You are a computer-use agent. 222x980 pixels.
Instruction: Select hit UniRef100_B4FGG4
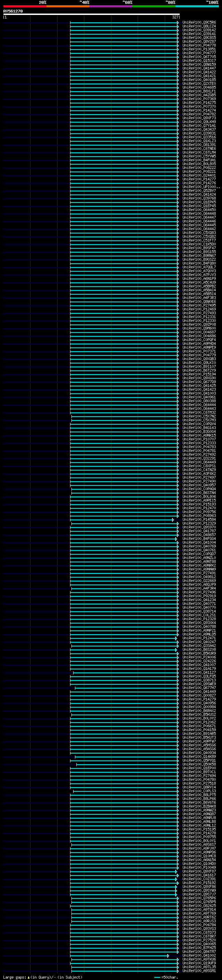pos(199,539)
